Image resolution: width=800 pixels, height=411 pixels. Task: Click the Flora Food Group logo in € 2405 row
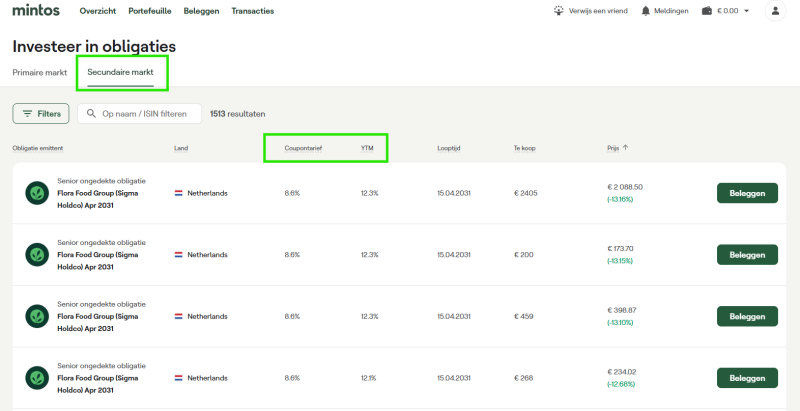click(37, 193)
